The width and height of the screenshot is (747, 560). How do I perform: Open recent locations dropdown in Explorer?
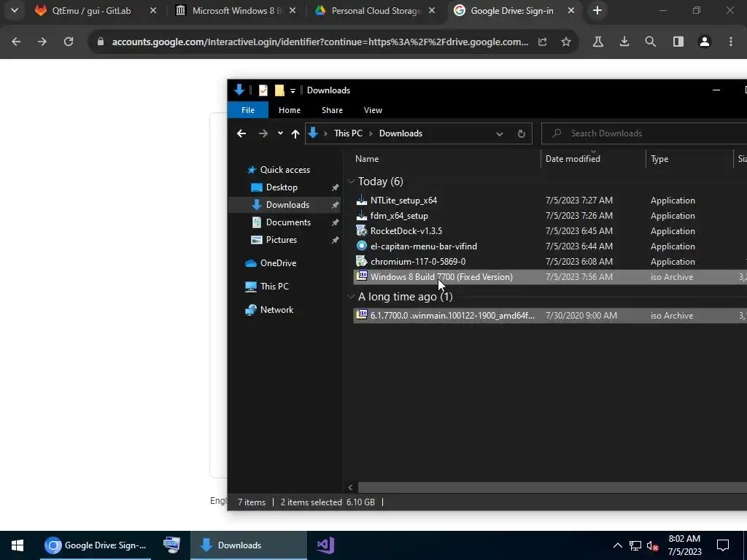(x=280, y=133)
